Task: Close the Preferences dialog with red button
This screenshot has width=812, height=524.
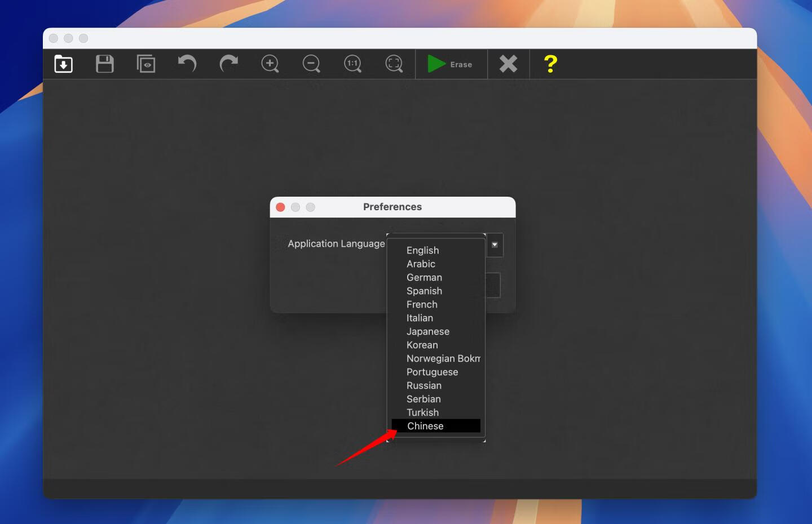Action: click(280, 207)
